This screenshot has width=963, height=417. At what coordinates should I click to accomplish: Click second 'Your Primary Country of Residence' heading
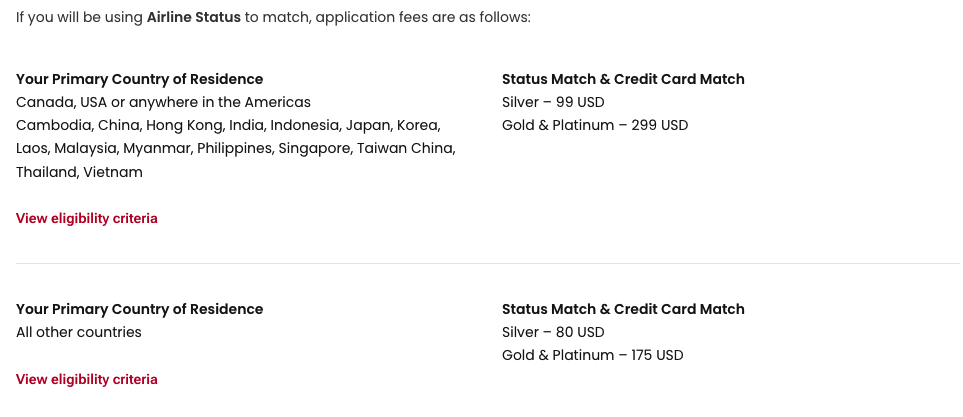(139, 309)
